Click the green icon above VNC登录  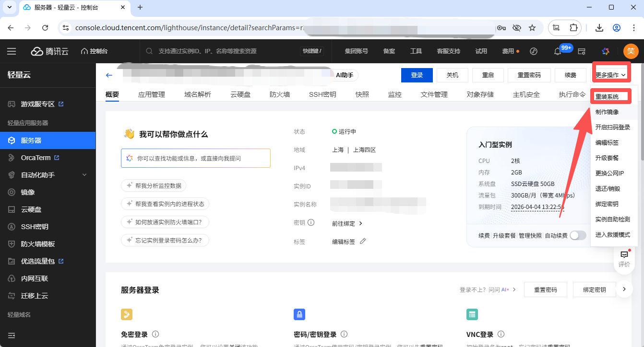click(x=472, y=314)
